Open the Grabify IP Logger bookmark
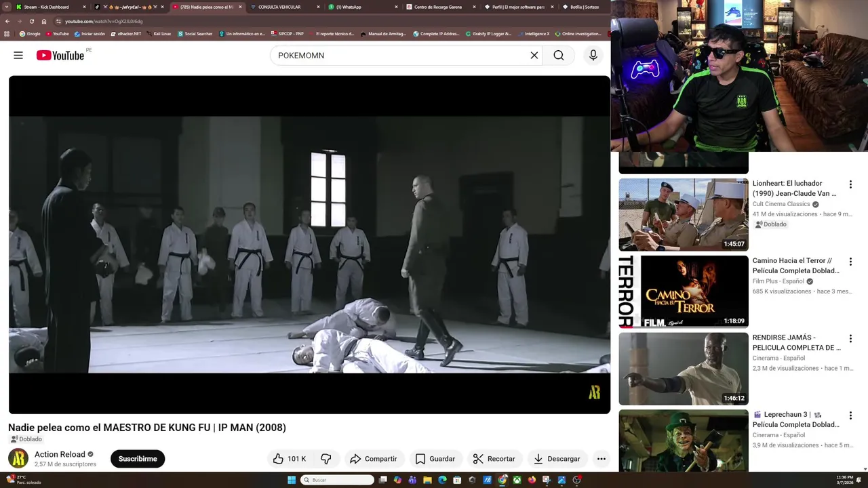Image resolution: width=868 pixels, height=488 pixels. 488,34
